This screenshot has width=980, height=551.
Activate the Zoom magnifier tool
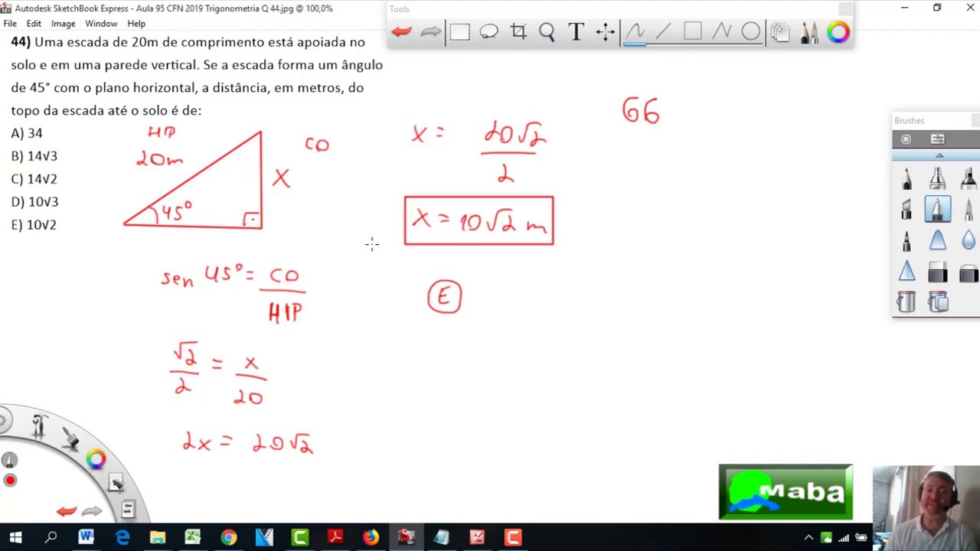547,31
